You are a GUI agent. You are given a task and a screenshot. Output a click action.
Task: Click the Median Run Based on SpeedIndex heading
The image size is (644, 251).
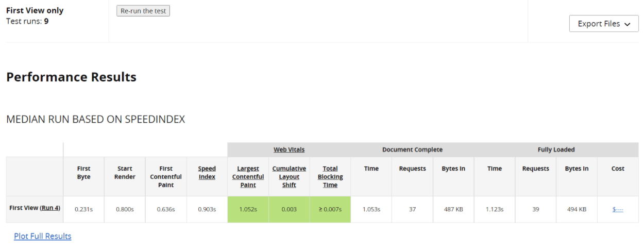(95, 120)
